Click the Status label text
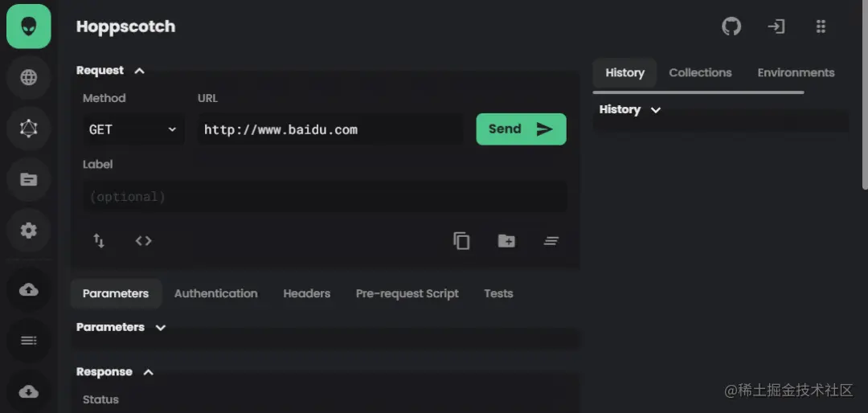Viewport: 868px width, 413px height. click(x=100, y=399)
